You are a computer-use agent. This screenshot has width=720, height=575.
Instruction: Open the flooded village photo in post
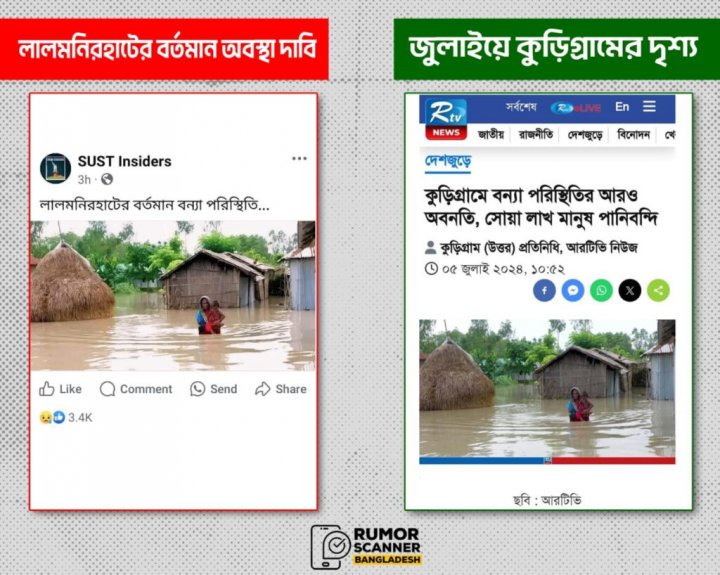pos(173,296)
